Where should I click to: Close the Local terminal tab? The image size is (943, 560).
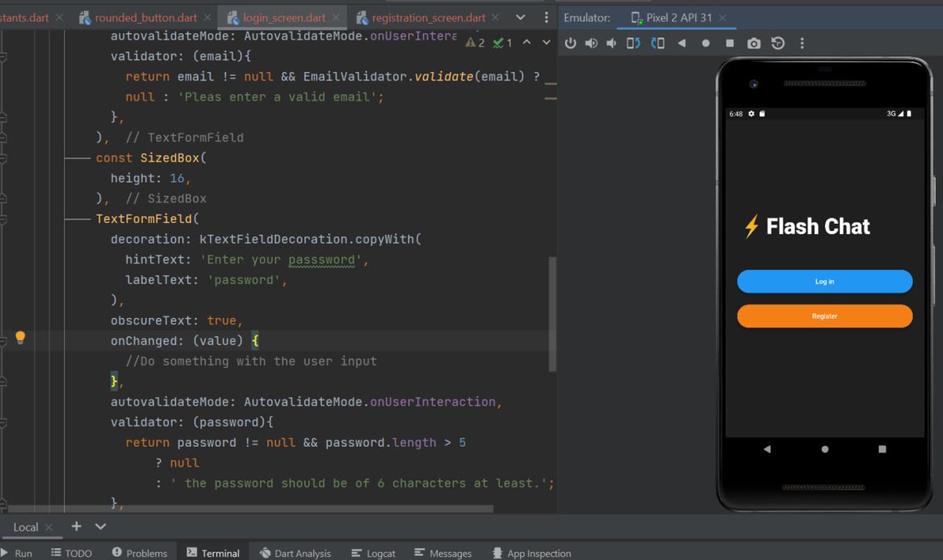point(48,527)
